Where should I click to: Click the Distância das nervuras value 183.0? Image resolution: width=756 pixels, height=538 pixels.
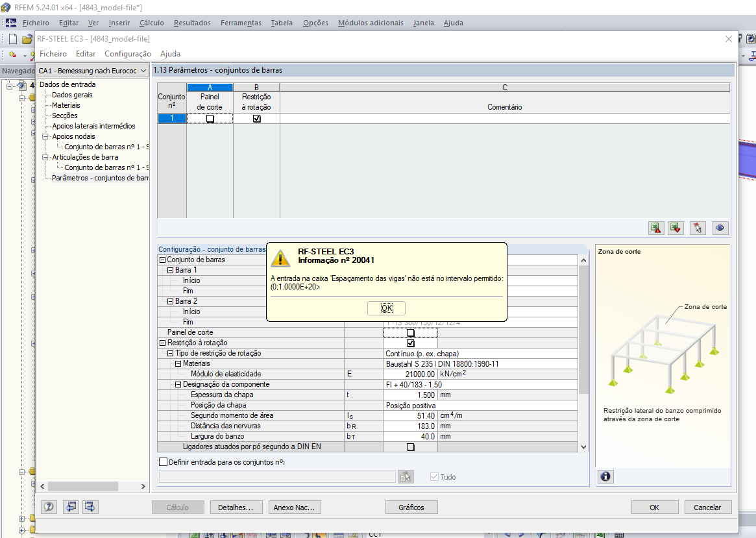[410, 426]
